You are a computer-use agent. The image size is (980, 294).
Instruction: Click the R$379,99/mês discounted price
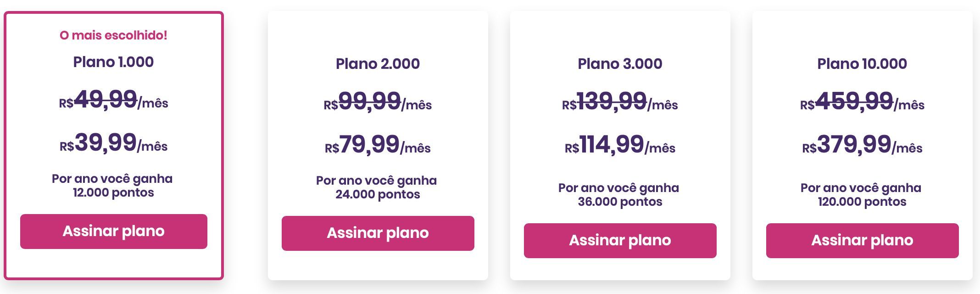[862, 145]
